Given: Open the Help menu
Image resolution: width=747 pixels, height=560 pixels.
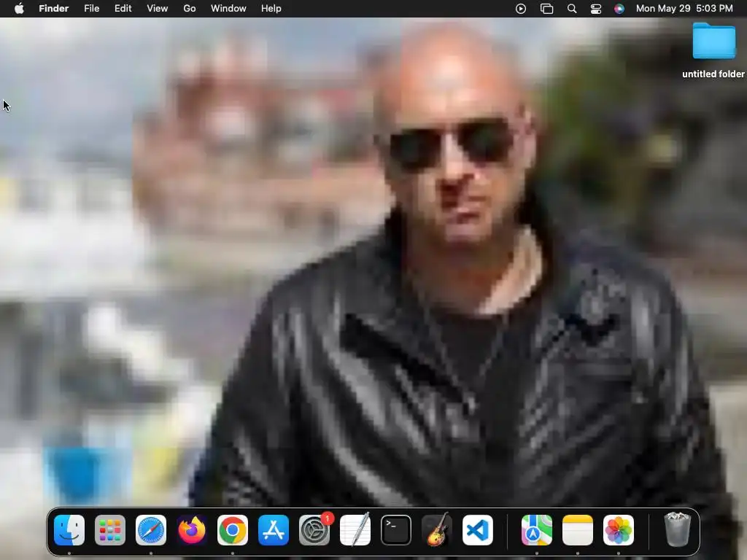Looking at the screenshot, I should [271, 9].
